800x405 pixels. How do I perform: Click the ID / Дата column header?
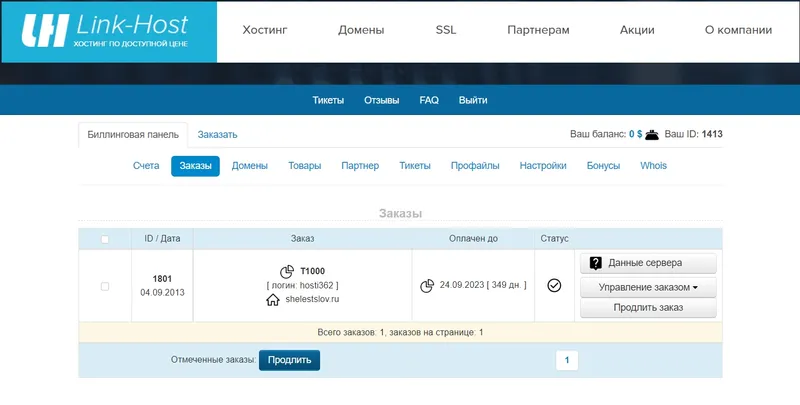tap(162, 239)
